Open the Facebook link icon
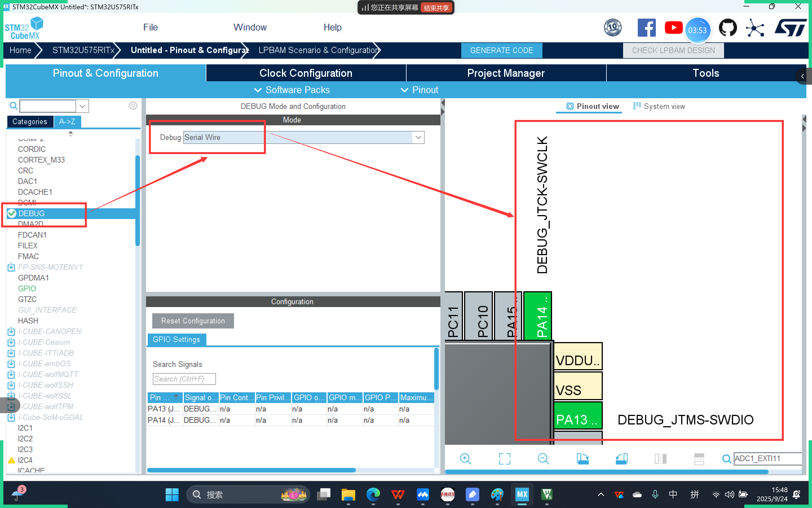 click(646, 28)
